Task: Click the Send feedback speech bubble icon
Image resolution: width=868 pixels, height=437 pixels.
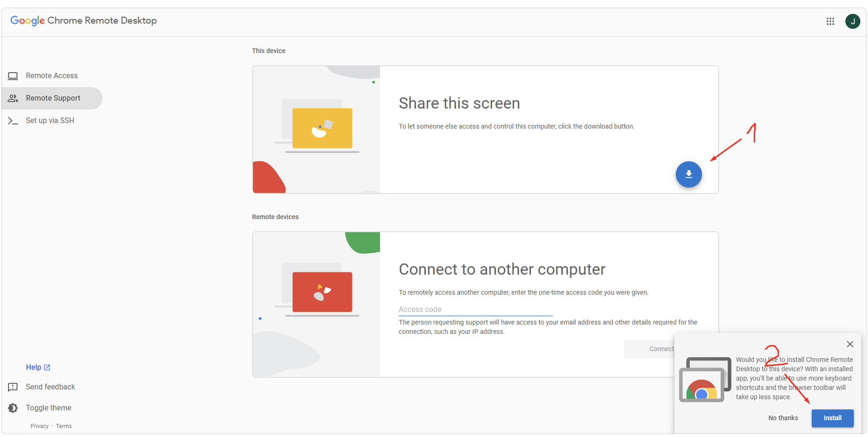Action: click(x=12, y=387)
